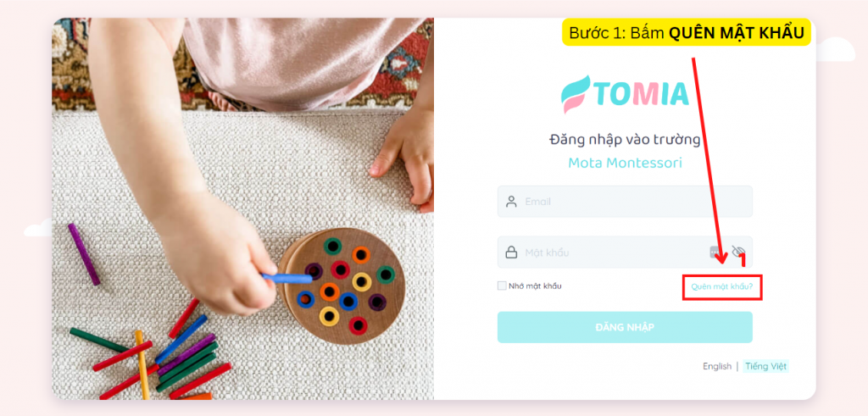Viewport: 868px width, 416px height.
Task: Click the Đăng nhập vào trường heading
Action: 625,140
